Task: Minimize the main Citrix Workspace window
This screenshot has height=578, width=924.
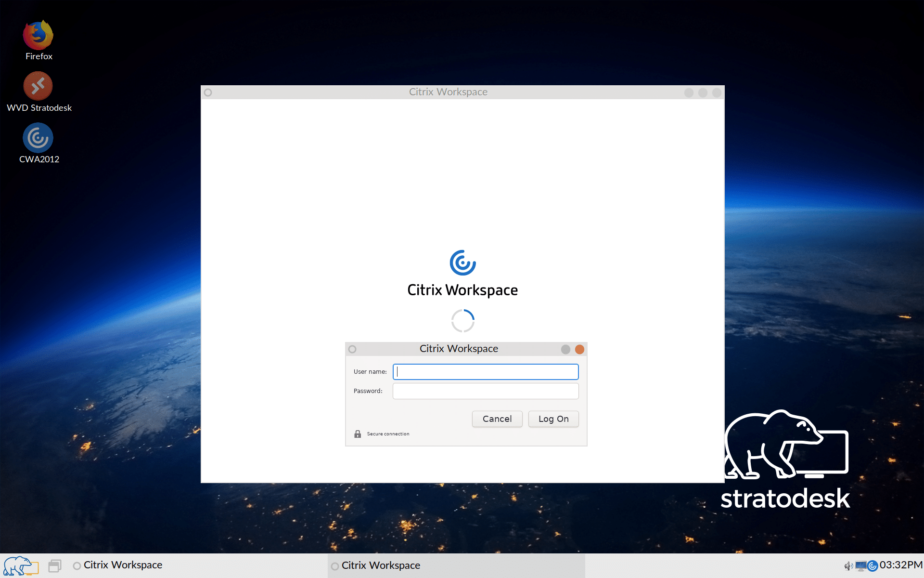Action: (x=689, y=92)
